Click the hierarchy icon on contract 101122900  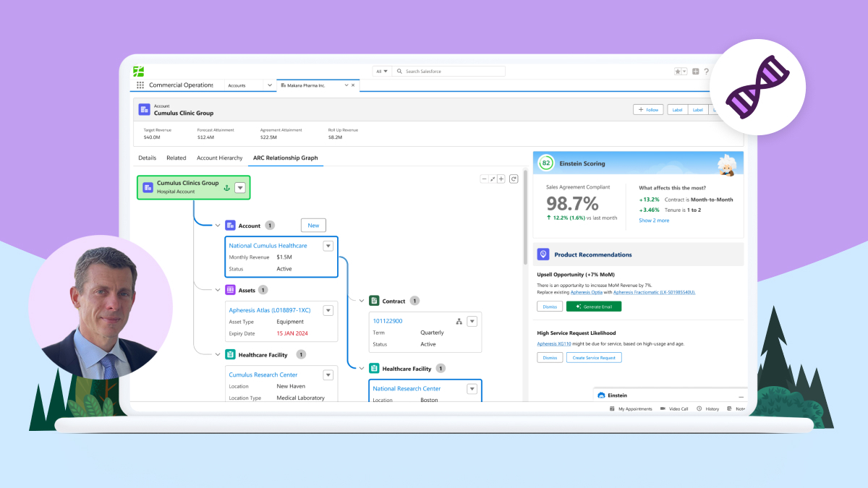tap(459, 321)
